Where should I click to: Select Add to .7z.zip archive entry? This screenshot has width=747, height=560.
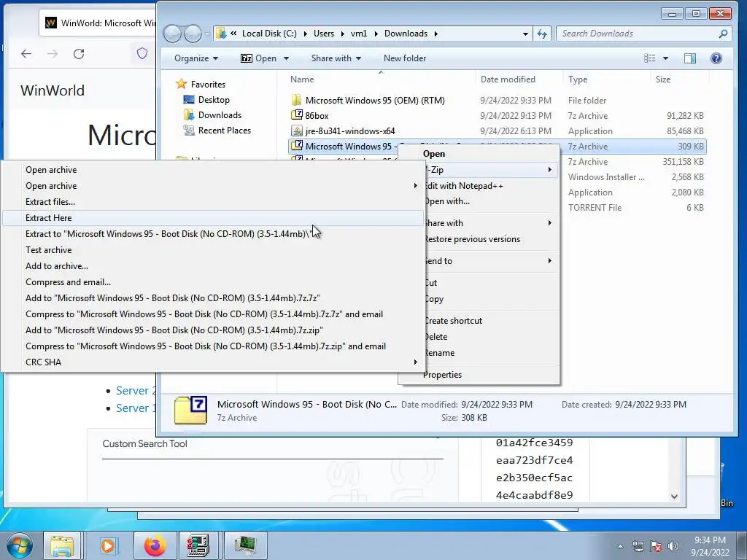pyautogui.click(x=212, y=330)
